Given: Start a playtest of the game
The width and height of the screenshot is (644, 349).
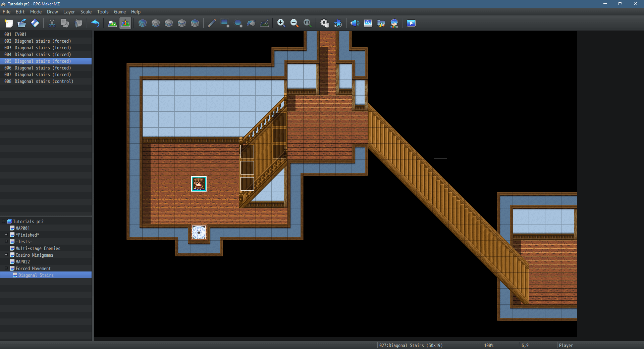Looking at the screenshot, I should point(411,23).
